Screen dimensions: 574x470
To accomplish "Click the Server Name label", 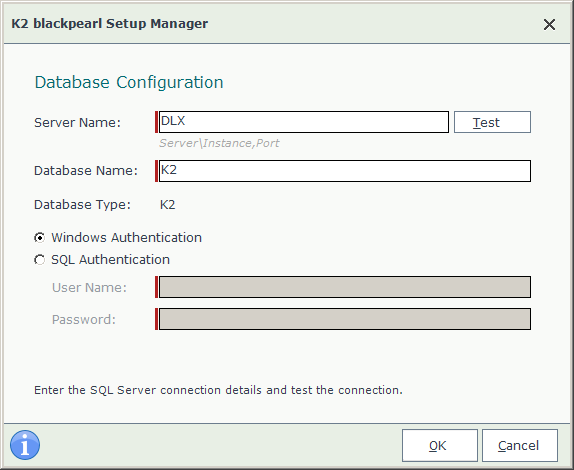I will tap(77, 123).
